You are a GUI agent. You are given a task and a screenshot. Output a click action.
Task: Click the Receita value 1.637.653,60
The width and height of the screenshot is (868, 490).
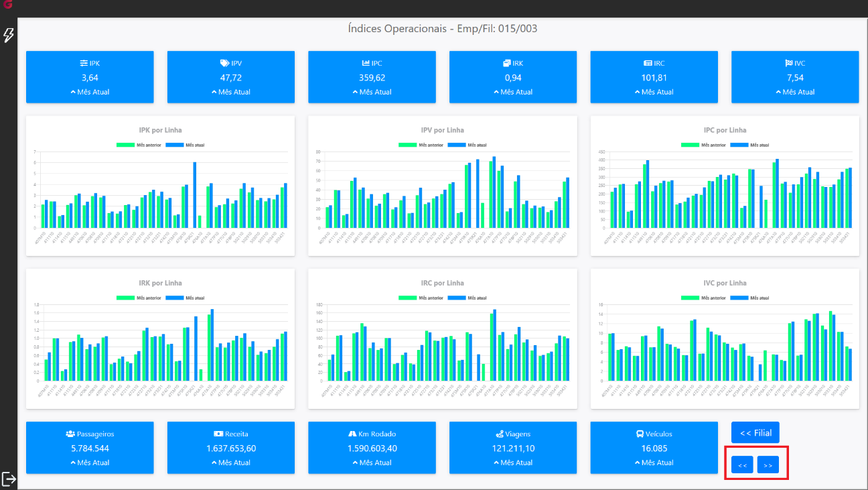[231, 448]
